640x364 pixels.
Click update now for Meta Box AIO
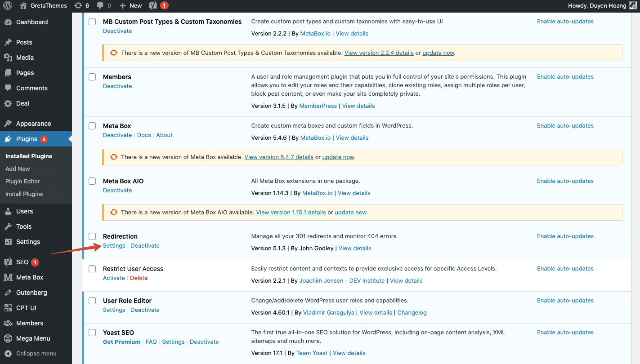click(x=350, y=213)
